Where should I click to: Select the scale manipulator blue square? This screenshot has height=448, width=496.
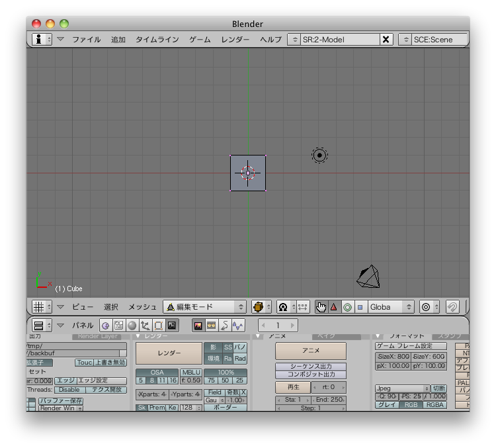(x=360, y=307)
